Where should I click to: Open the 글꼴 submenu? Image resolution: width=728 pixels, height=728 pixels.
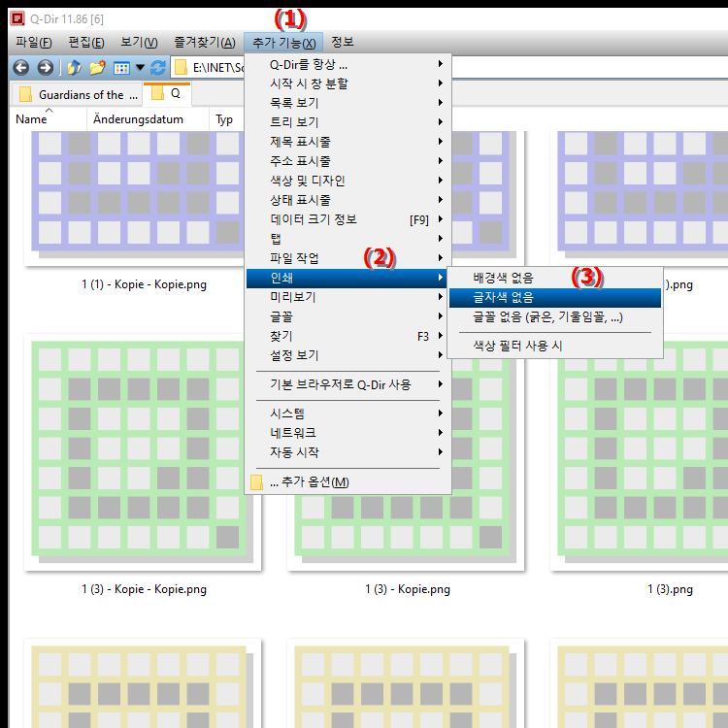347,316
